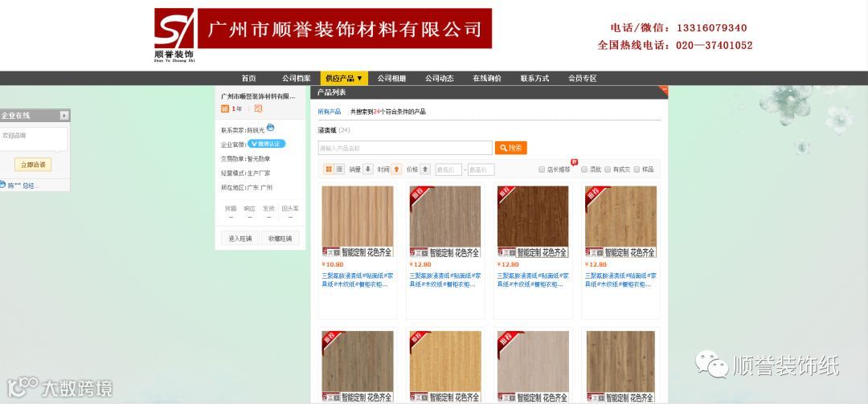Click the product name search field
This screenshot has height=404, width=868.
click(405, 148)
